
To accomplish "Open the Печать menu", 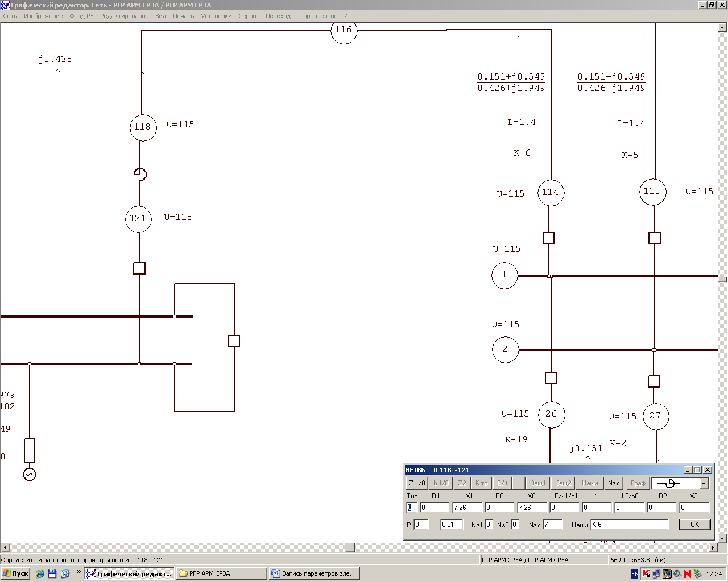I will [183, 16].
